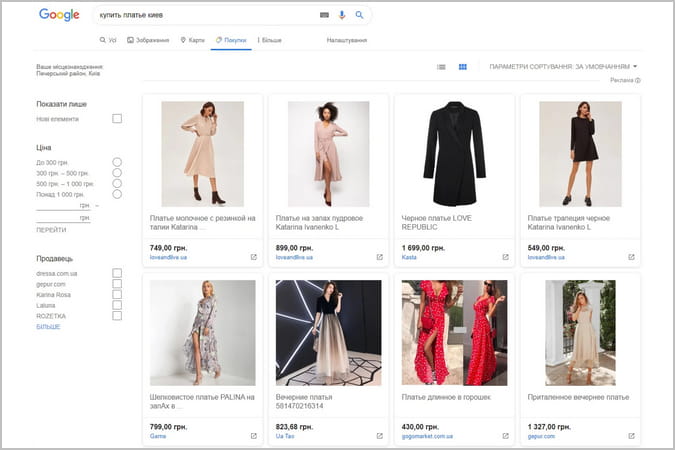Image resolution: width=675 pixels, height=450 pixels.
Task: Click the blue magnifier search icon
Action: pyautogui.click(x=359, y=15)
